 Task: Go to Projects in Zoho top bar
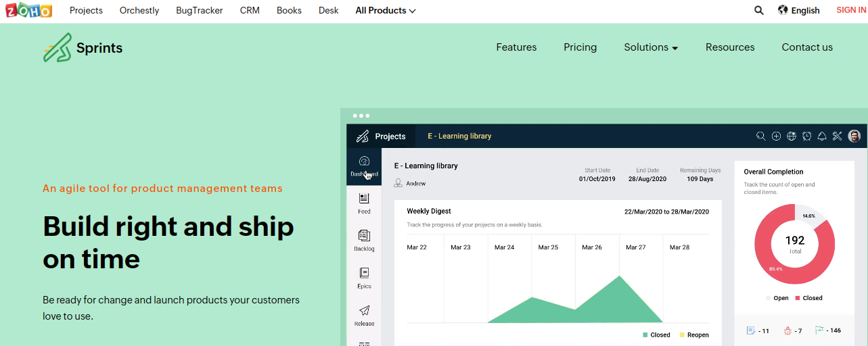pyautogui.click(x=86, y=10)
